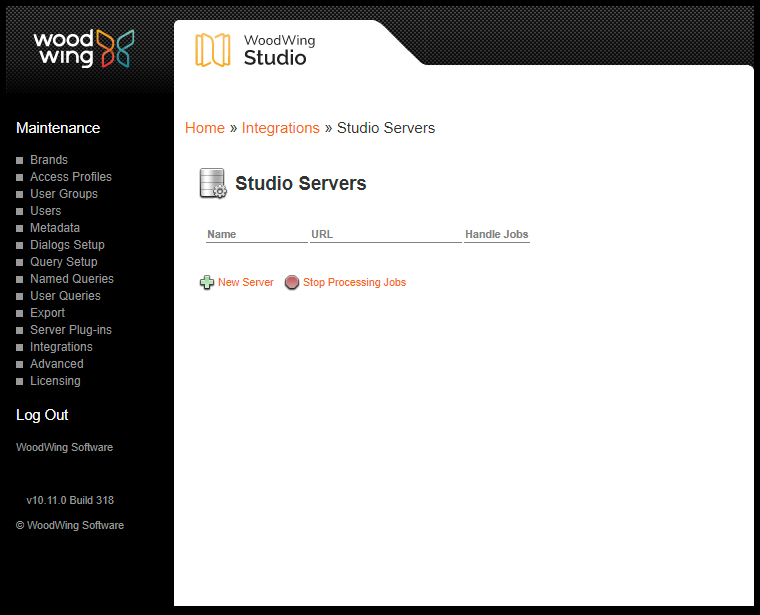Click the Name column header
This screenshot has height=615, width=760.
(222, 234)
